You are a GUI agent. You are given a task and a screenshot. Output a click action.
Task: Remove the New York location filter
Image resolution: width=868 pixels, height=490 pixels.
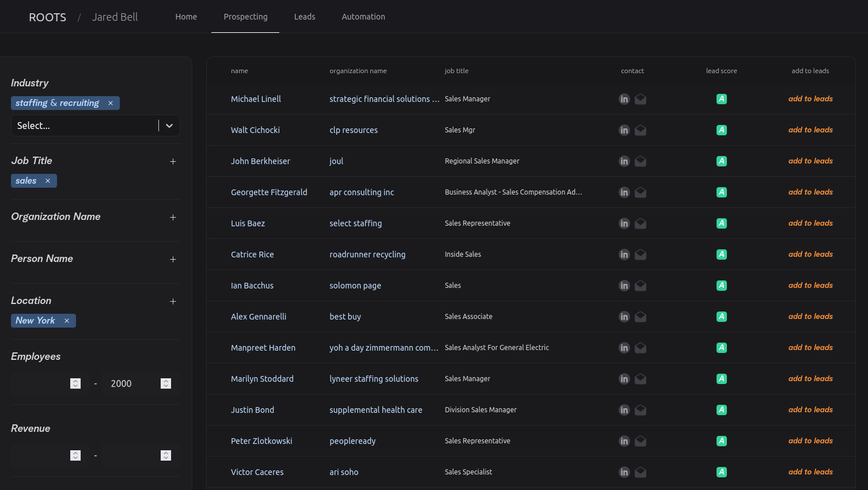[x=67, y=320]
